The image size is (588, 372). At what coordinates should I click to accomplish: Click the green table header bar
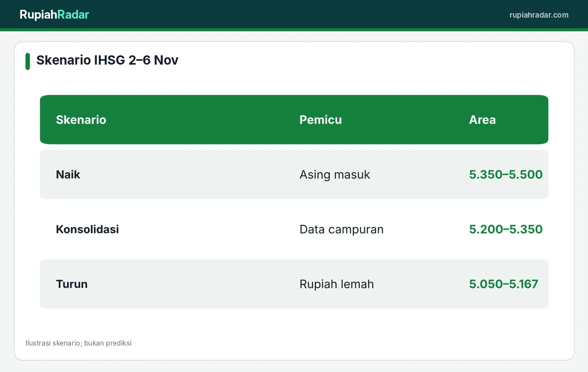click(x=294, y=119)
